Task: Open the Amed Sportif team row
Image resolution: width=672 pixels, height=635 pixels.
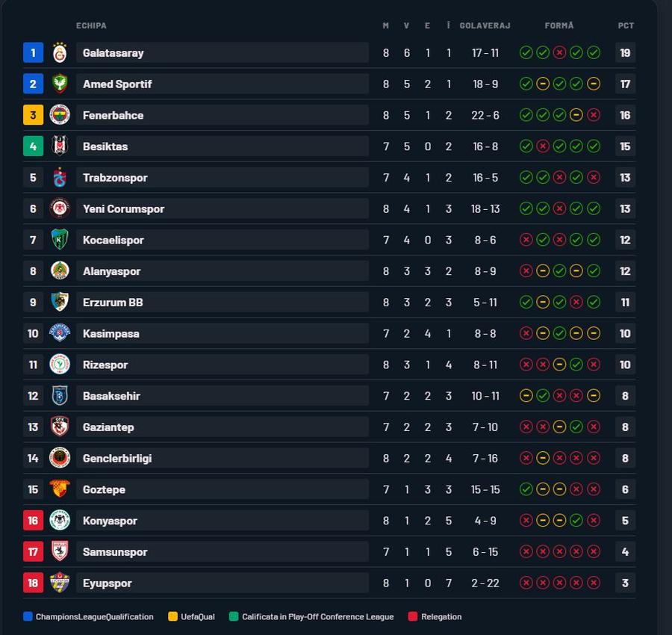Action: tap(329, 84)
